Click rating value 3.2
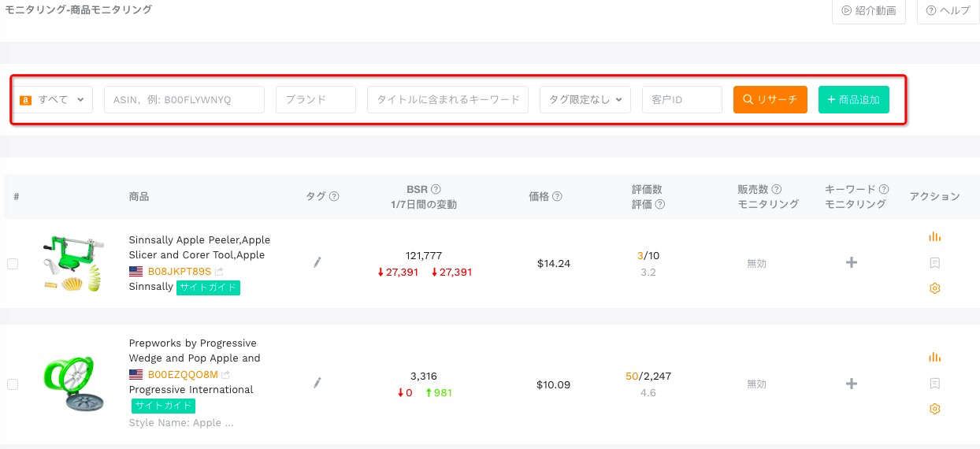The height and width of the screenshot is (449, 980). (648, 273)
